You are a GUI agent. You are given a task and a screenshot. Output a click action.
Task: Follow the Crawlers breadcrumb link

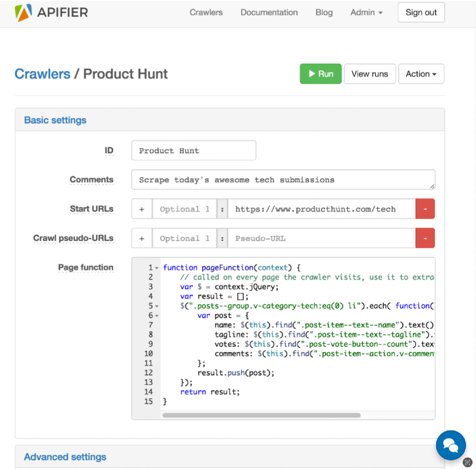[42, 74]
